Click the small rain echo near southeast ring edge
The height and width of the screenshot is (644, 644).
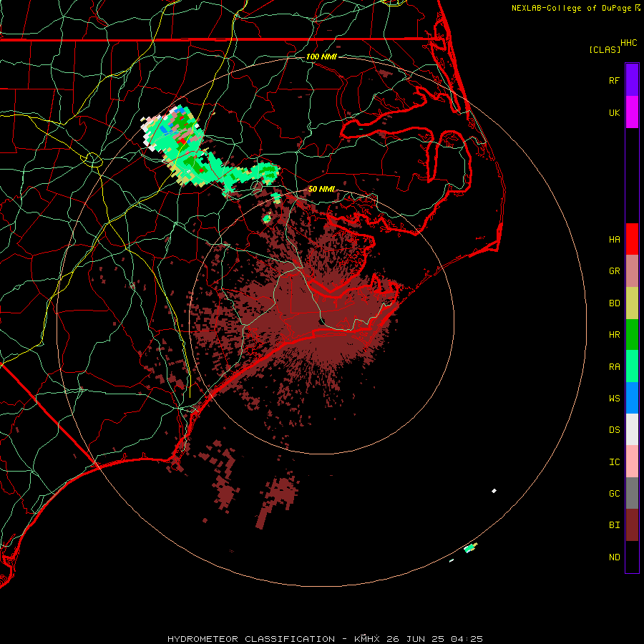pos(471,547)
